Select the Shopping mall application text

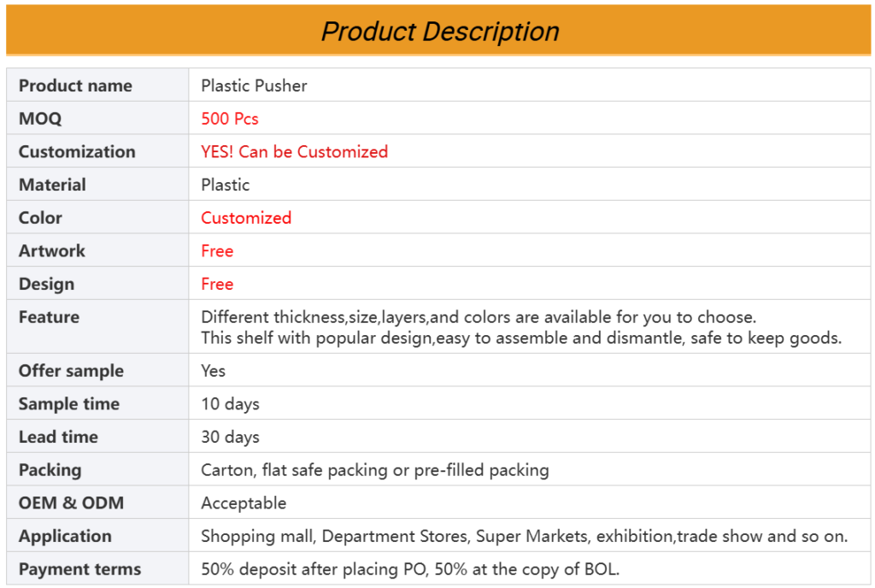[x=524, y=536]
